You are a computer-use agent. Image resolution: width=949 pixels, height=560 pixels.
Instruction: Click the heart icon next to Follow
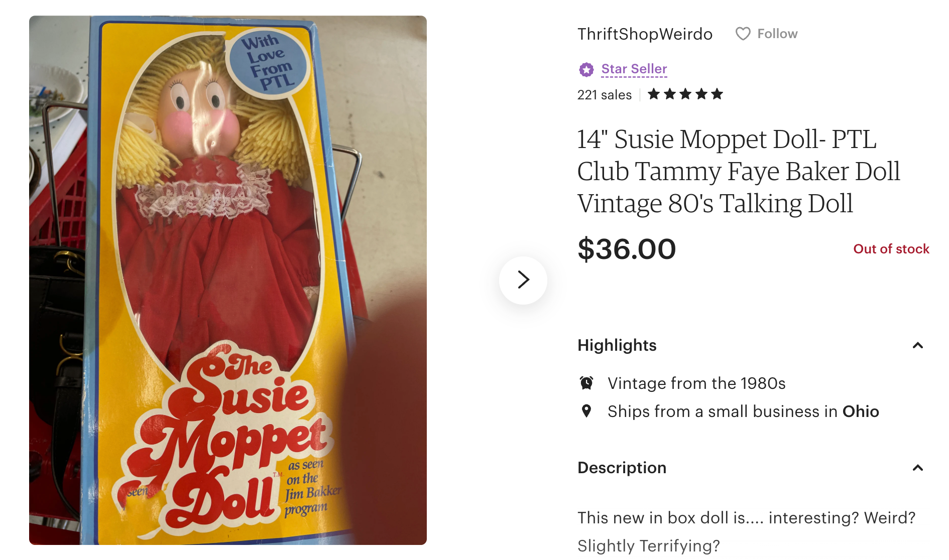click(743, 34)
